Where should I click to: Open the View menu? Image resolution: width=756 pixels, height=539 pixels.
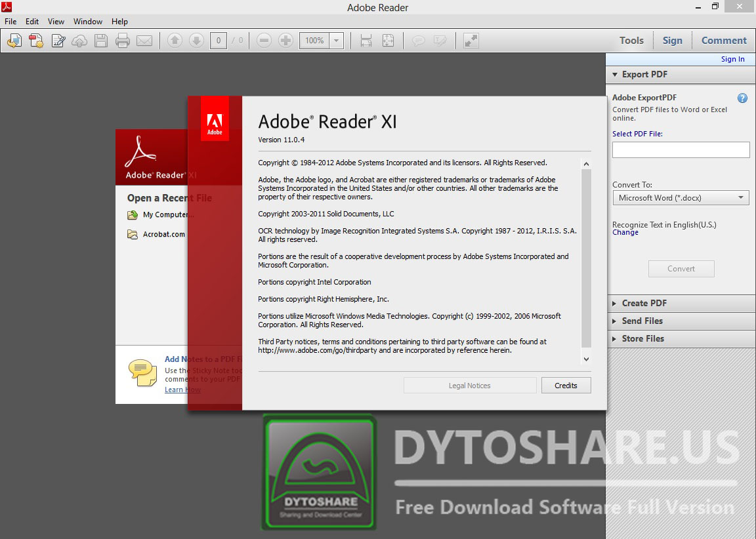[56, 22]
